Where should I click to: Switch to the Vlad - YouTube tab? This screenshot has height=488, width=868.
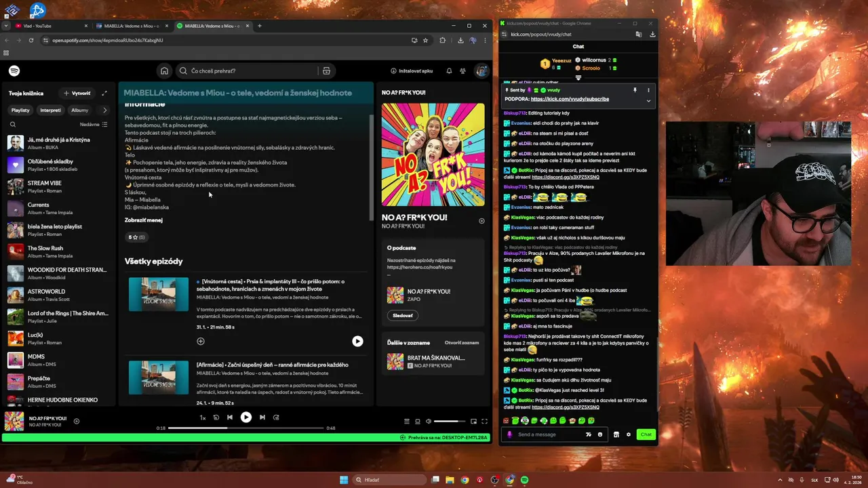[x=51, y=26]
